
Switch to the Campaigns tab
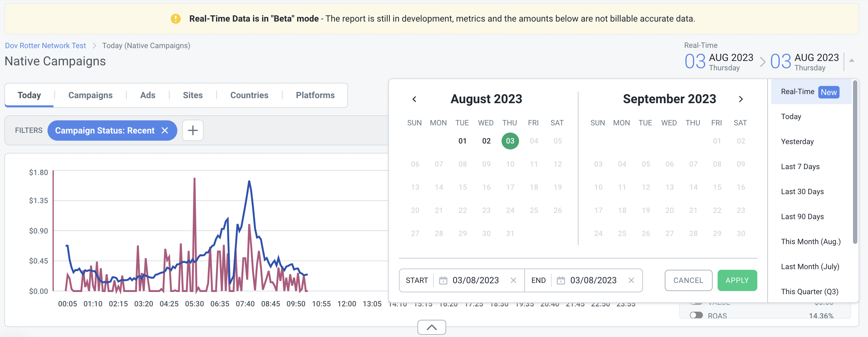tap(90, 95)
